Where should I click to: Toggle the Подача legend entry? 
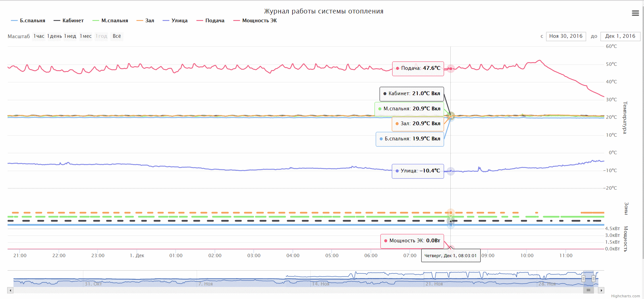click(x=211, y=21)
